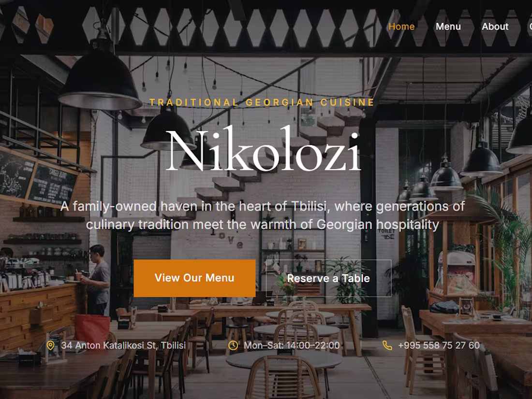Click the word Tbilisi in the address
Viewport: 532px width, 399px height.
173,345
